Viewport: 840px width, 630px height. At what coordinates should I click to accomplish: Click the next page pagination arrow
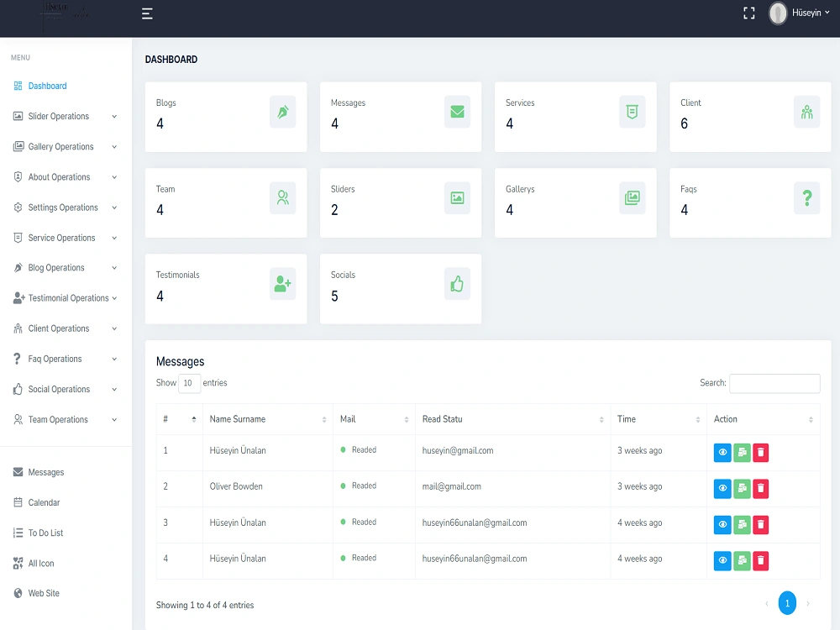(808, 604)
